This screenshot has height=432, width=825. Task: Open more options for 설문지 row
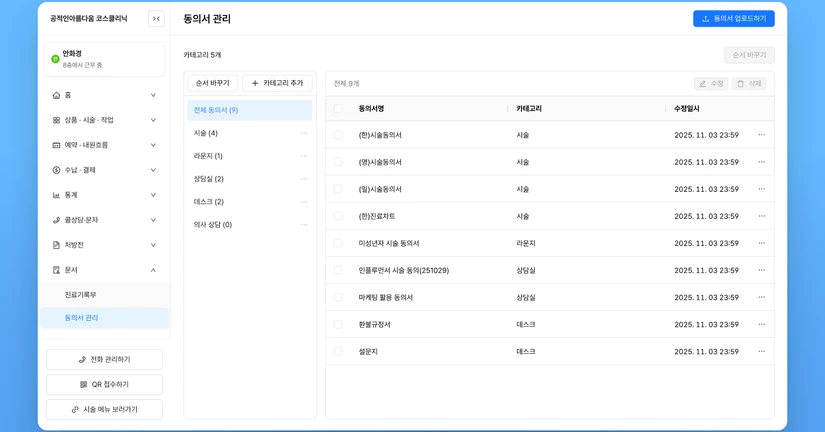pos(761,351)
